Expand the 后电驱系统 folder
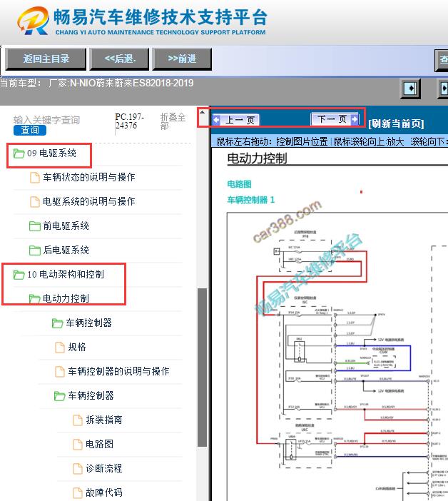The image size is (448, 501). (x=66, y=250)
